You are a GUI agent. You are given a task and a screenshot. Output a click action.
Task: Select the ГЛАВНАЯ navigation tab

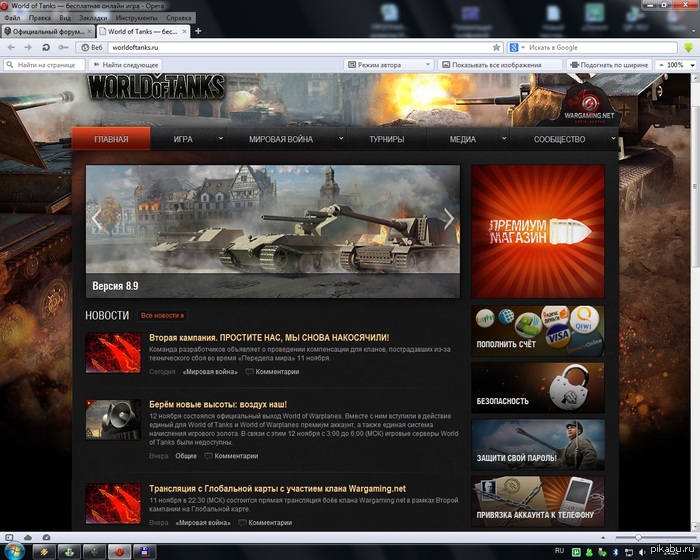point(111,139)
